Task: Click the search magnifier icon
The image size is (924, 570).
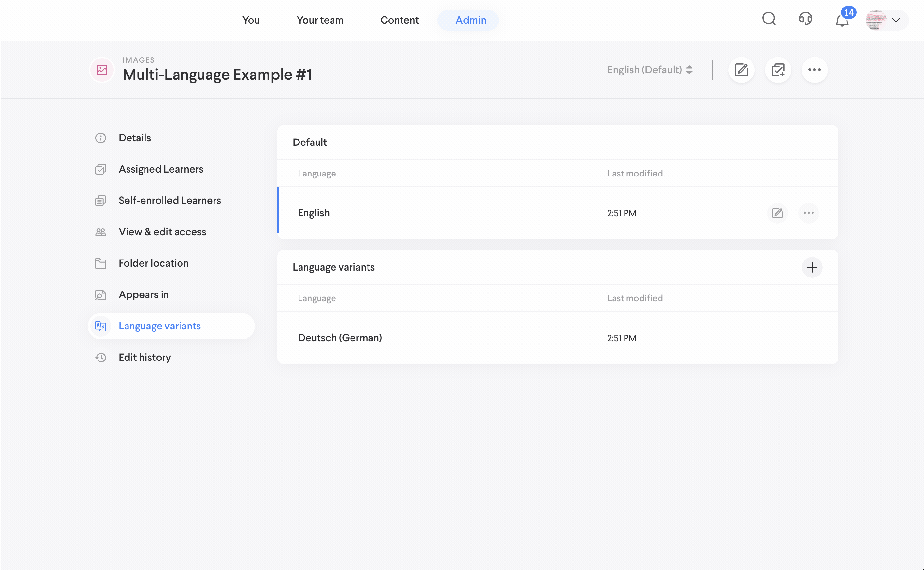Action: [x=769, y=19]
